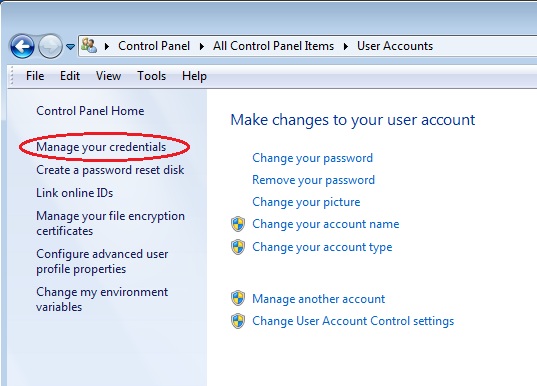
Task: Open Manage your credentials
Action: [x=101, y=147]
